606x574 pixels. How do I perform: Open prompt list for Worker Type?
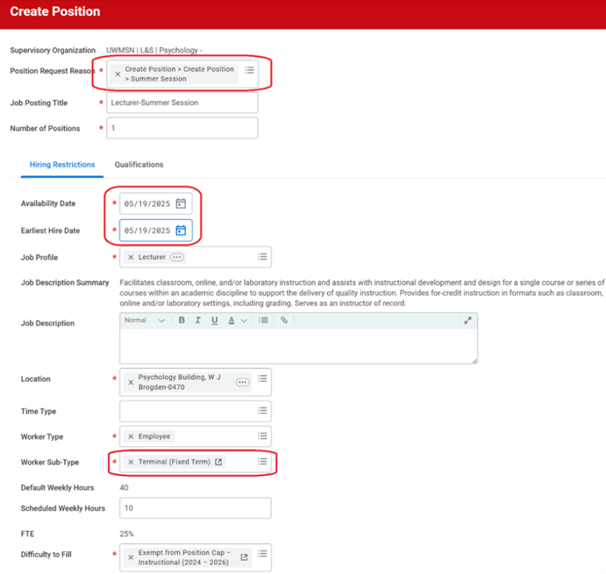tap(262, 436)
